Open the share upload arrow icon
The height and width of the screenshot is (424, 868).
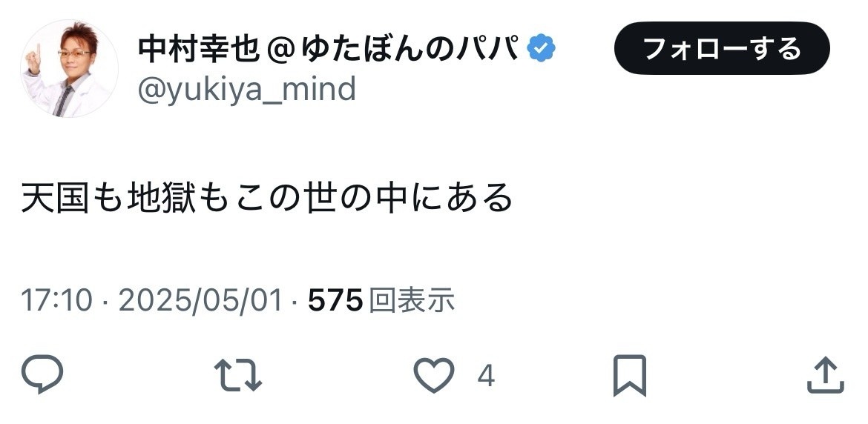826,375
